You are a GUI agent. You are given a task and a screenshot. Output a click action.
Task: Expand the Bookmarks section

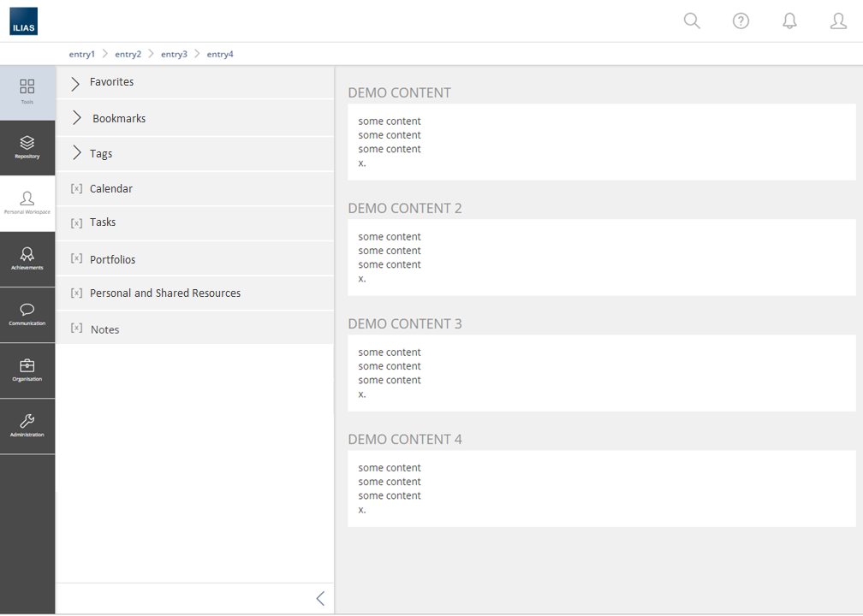click(x=77, y=118)
